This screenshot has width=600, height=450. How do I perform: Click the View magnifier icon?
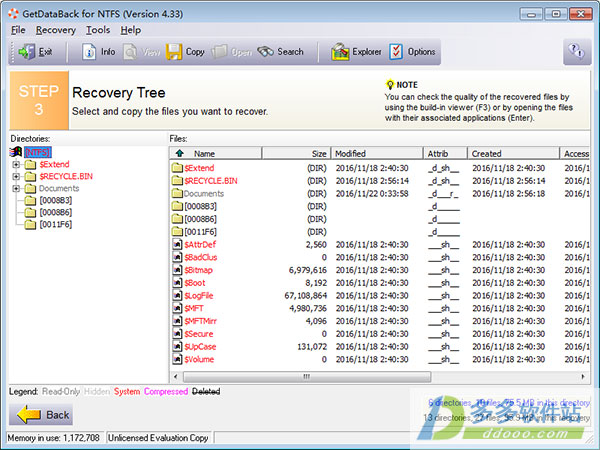130,52
